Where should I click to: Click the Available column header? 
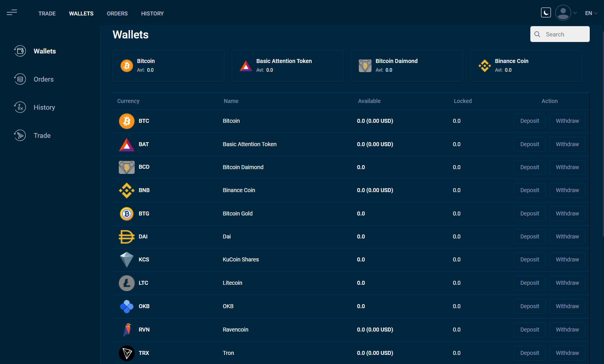point(369,101)
